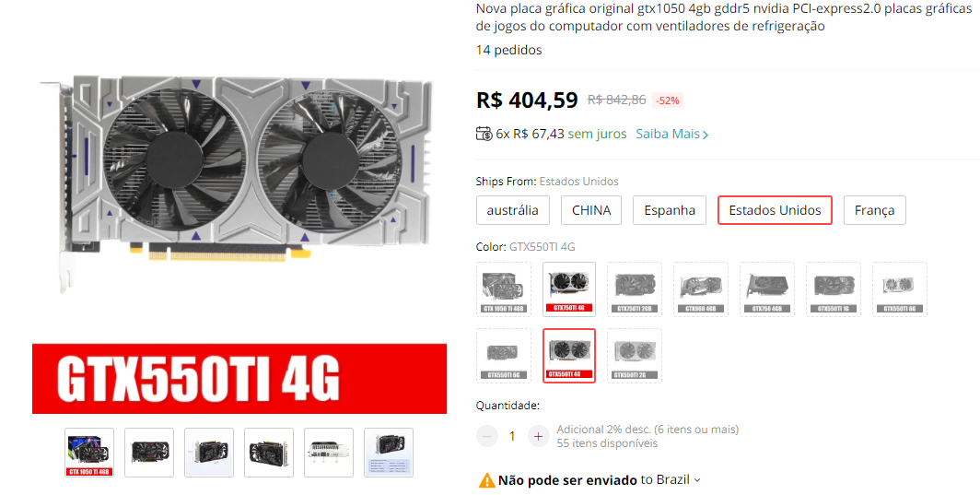The image size is (980, 495).
Task: Pick the GTX960 4GB variant option
Action: click(x=701, y=289)
